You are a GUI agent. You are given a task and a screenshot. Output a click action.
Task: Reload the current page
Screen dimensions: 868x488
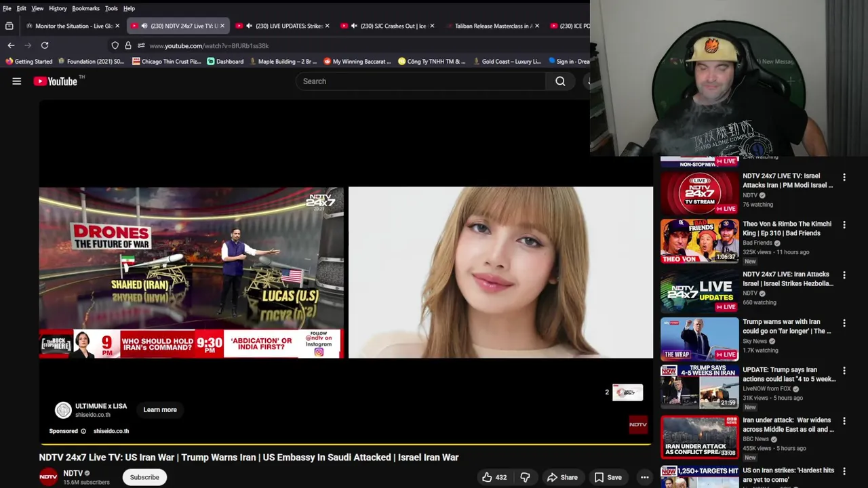45,45
